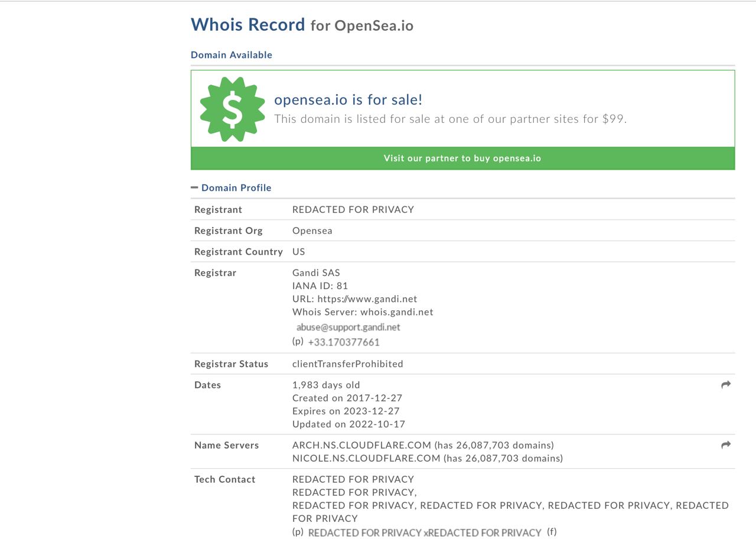Click the Expires on 2023-12-27 line
Viewport: 756px width, 539px height.
coord(346,411)
